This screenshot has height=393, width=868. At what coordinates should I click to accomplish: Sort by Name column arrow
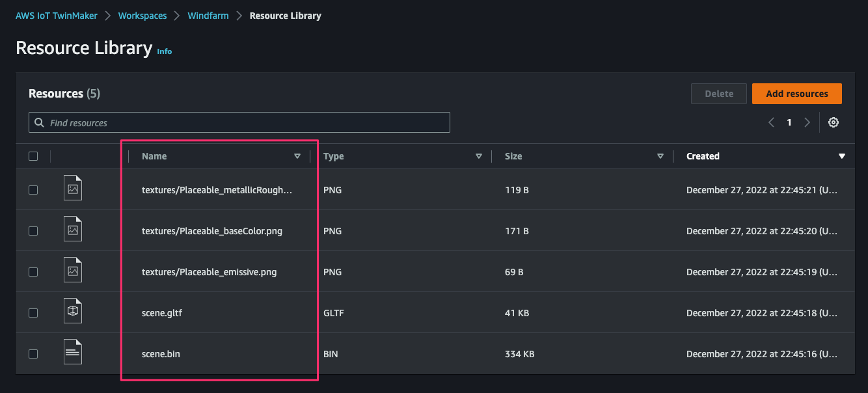[x=297, y=156]
